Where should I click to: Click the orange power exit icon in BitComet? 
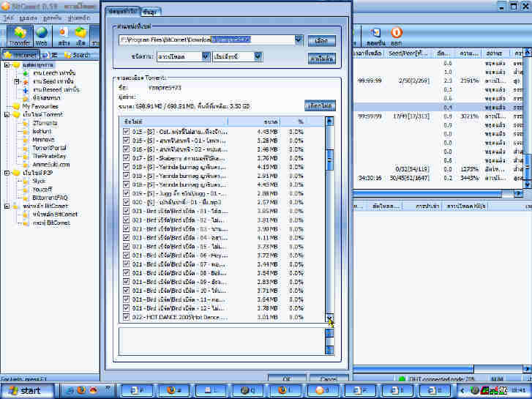(x=397, y=36)
